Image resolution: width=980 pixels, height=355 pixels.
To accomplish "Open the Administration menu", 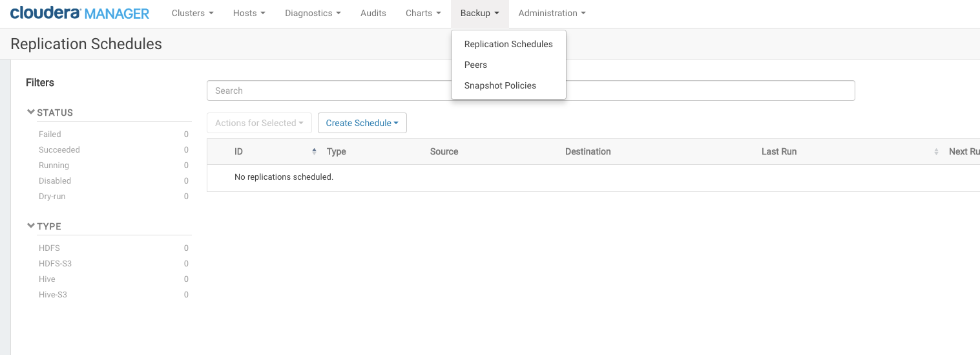I will 552,13.
